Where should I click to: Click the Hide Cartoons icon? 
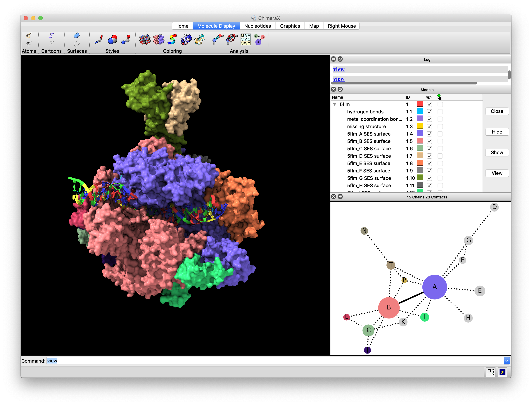pos(51,44)
